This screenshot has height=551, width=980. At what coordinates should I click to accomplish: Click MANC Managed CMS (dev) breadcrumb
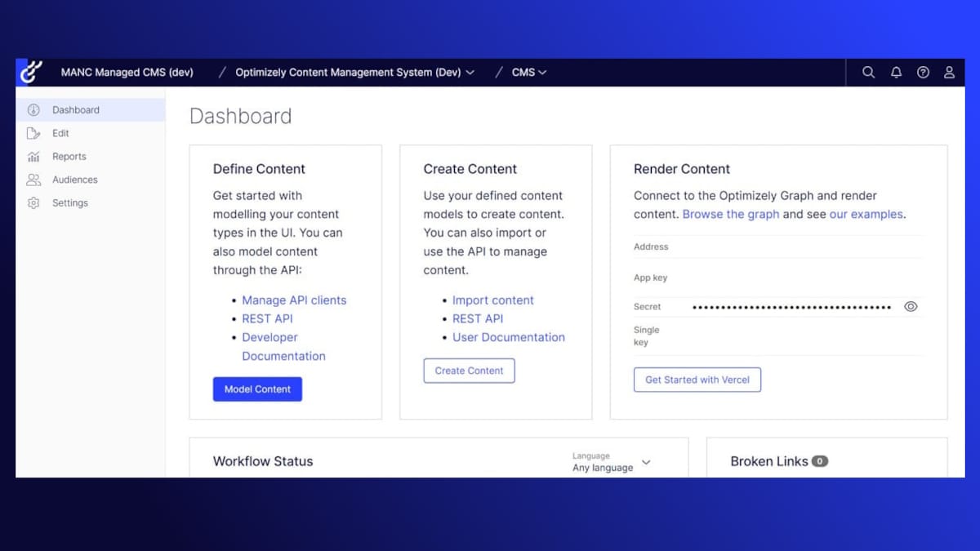127,73
